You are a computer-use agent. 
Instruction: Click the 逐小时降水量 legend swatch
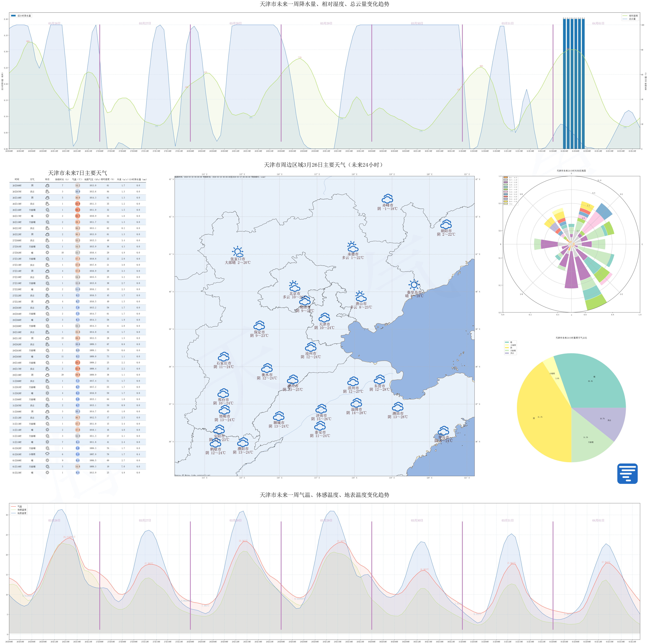click(13, 16)
